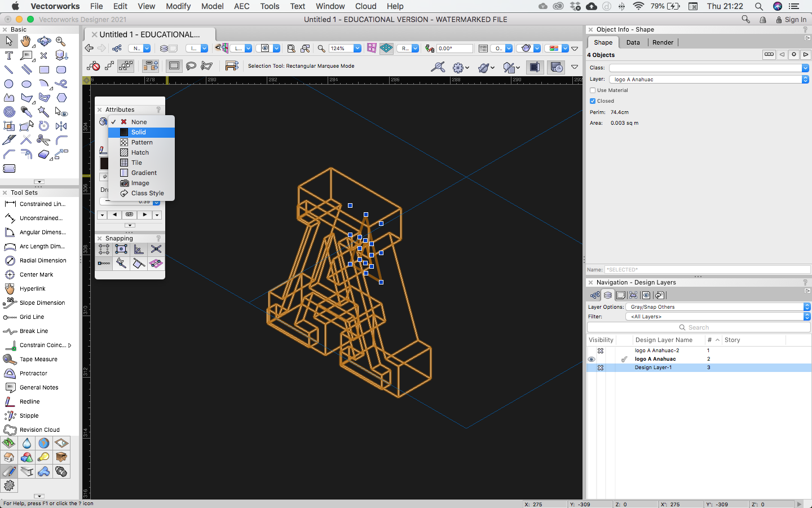This screenshot has height=508, width=812.
Task: Click the black fill color swatch
Action: [x=104, y=163]
